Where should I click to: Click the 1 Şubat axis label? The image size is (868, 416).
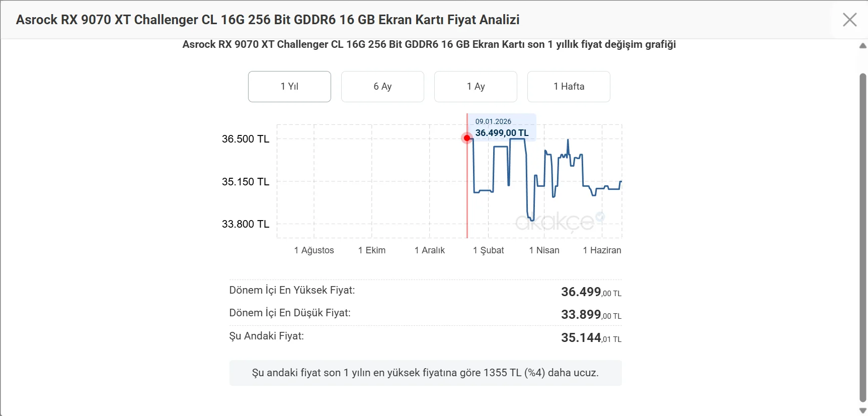tap(488, 250)
